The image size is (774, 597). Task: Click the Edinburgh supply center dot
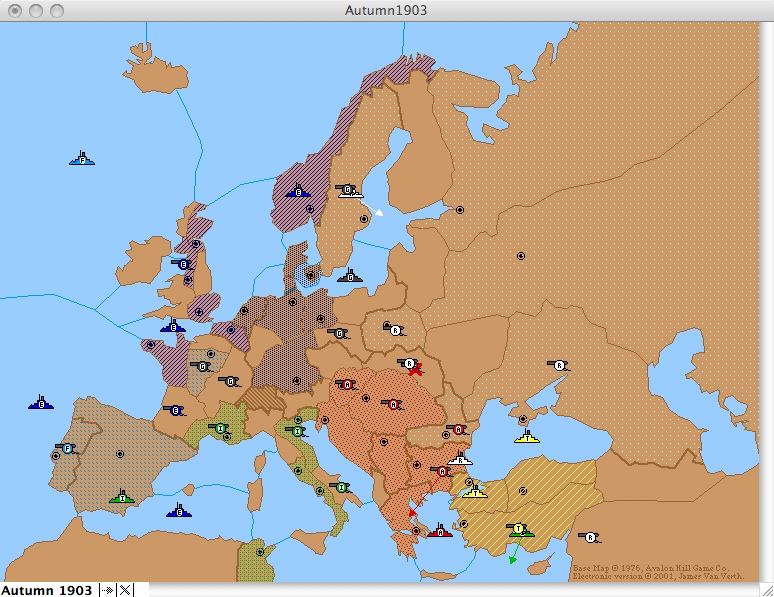click(196, 243)
